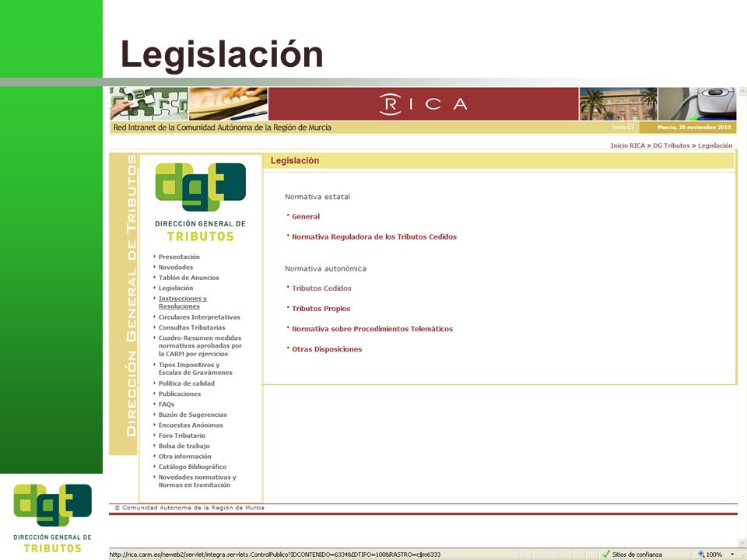Open Buzón de Sugerencias link
This screenshot has width=747, height=560.
tap(192, 415)
